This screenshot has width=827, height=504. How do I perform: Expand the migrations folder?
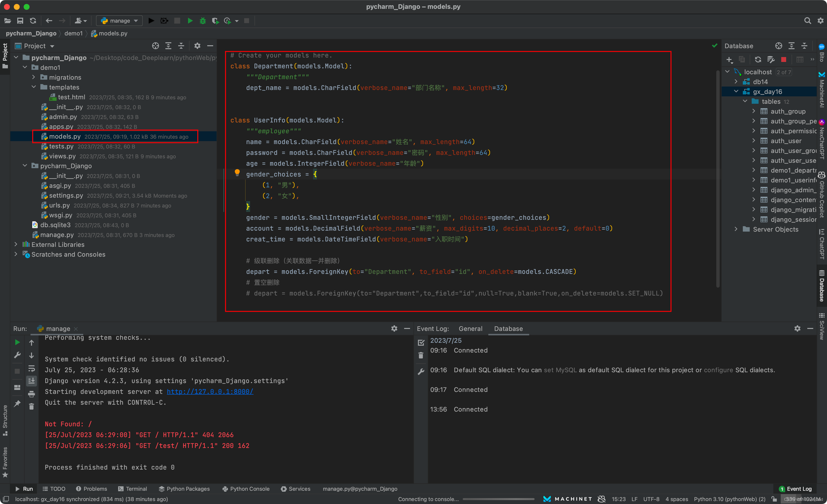[34, 77]
